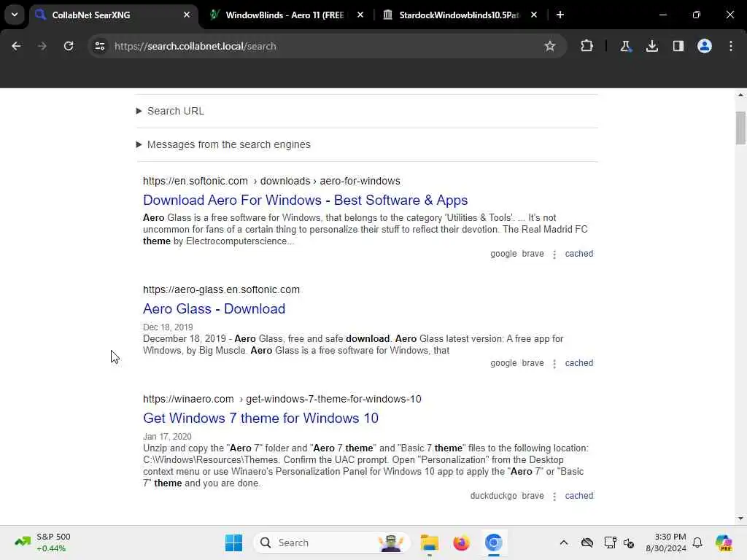Open a new tab with plus button
The height and width of the screenshot is (560, 747).
click(x=560, y=15)
